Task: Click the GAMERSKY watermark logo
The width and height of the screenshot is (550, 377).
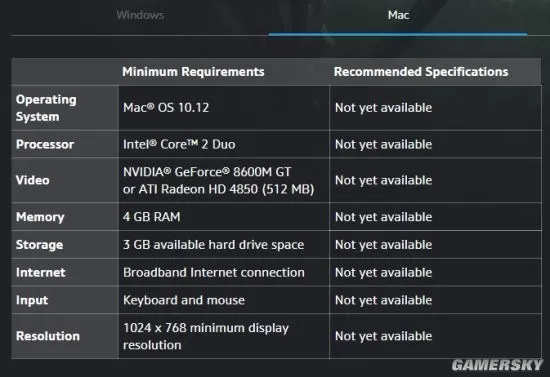Action: 497,365
